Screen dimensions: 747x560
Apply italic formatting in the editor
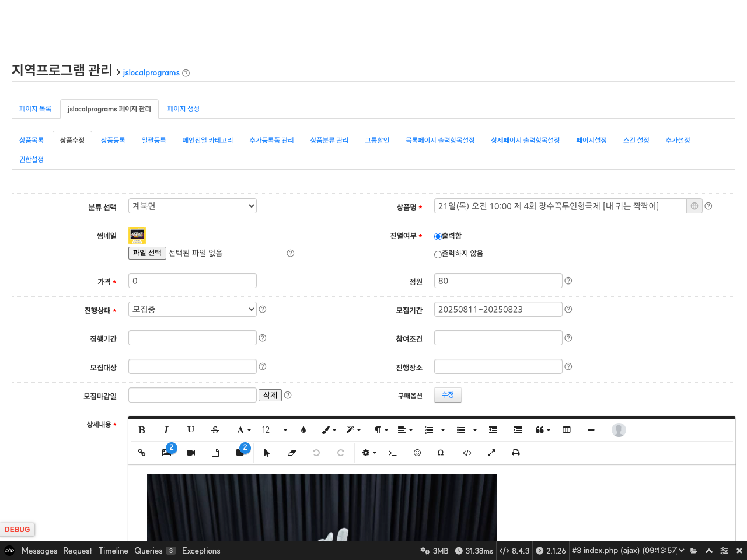166,430
